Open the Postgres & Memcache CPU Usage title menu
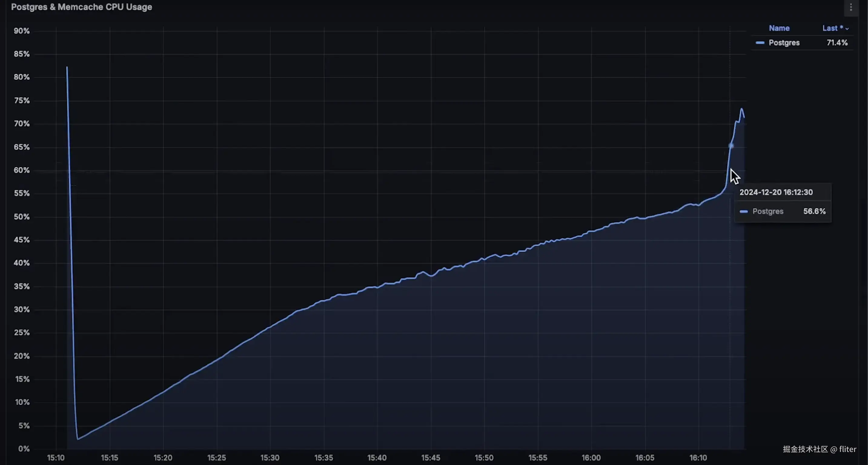 coord(81,7)
